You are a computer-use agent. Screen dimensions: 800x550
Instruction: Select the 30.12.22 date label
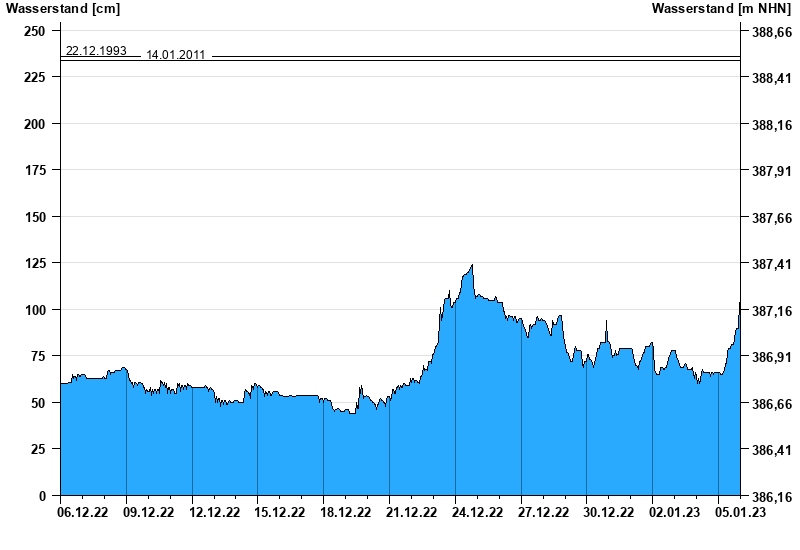[607, 513]
